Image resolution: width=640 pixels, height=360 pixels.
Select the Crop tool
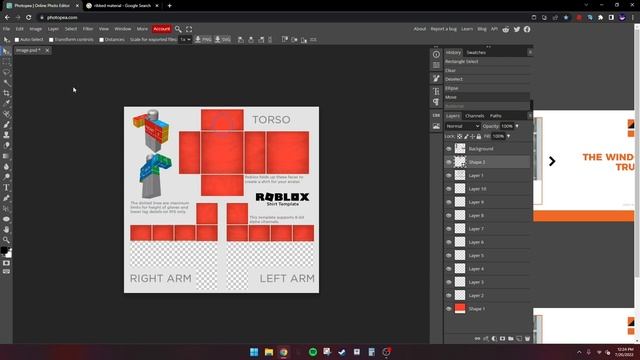coord(6,93)
